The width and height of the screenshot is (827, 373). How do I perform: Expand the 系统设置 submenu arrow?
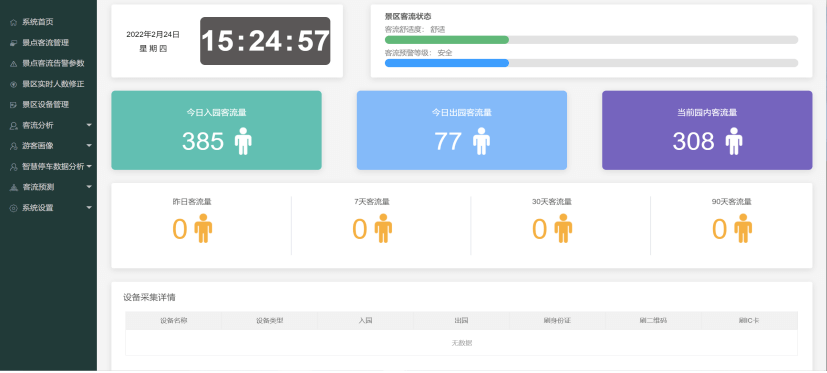click(89, 207)
